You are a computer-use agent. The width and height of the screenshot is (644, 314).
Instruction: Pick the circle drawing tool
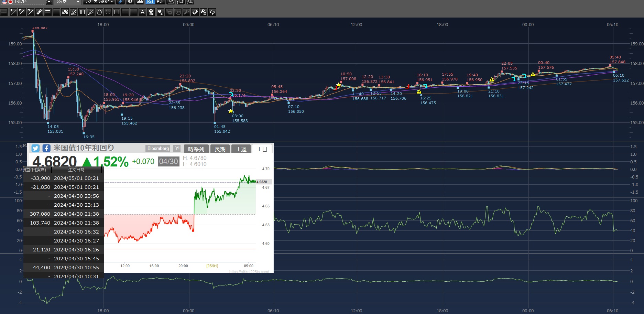(108, 12)
